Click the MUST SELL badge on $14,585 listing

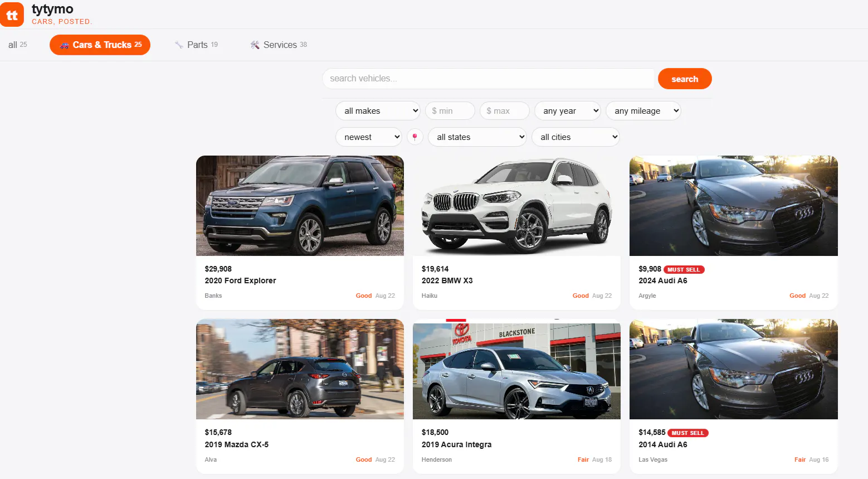[x=688, y=433]
